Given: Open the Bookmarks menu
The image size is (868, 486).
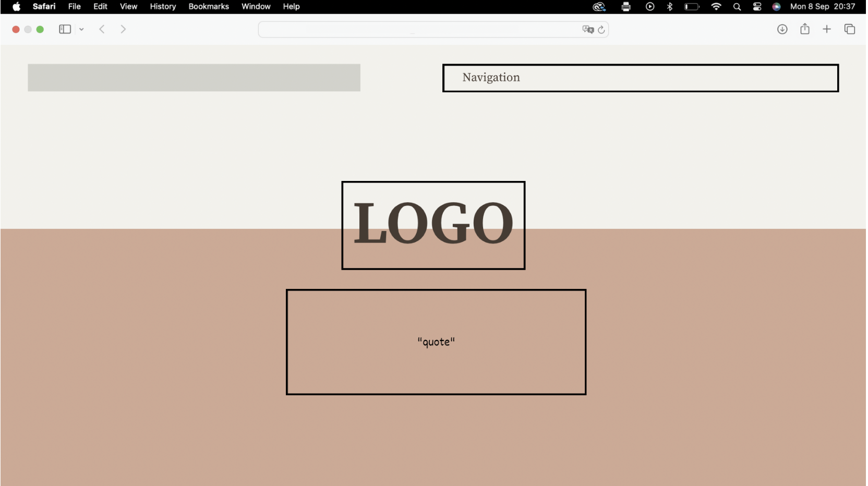Looking at the screenshot, I should tap(209, 6).
